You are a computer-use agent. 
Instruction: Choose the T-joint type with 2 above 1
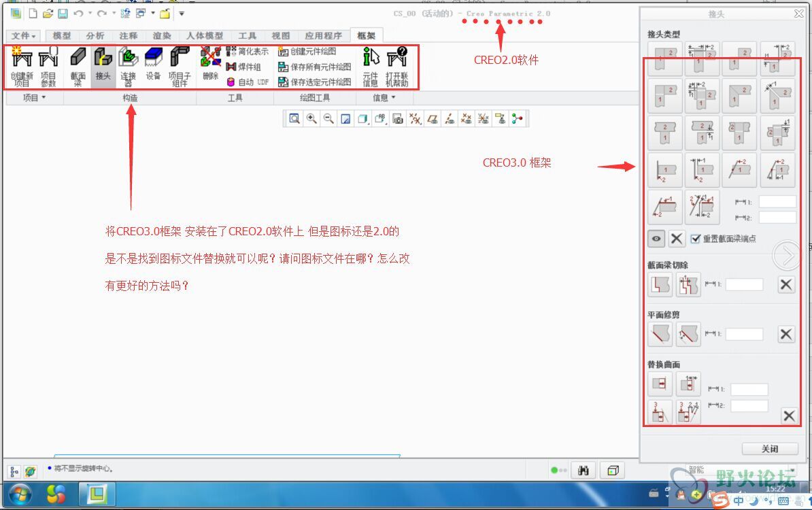(x=665, y=133)
